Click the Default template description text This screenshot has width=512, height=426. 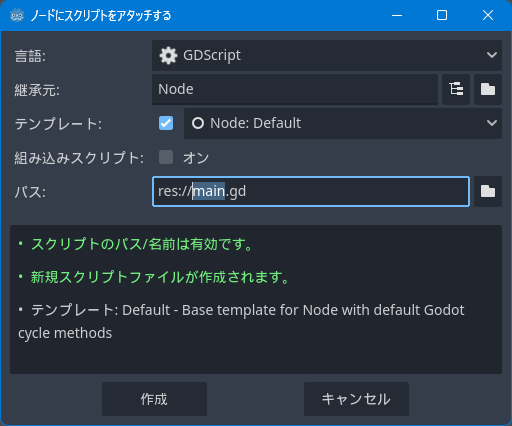[241, 321]
